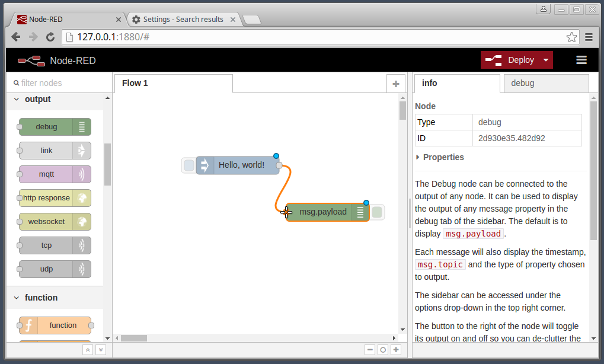Click the Hello, world! node output port

(x=279, y=165)
